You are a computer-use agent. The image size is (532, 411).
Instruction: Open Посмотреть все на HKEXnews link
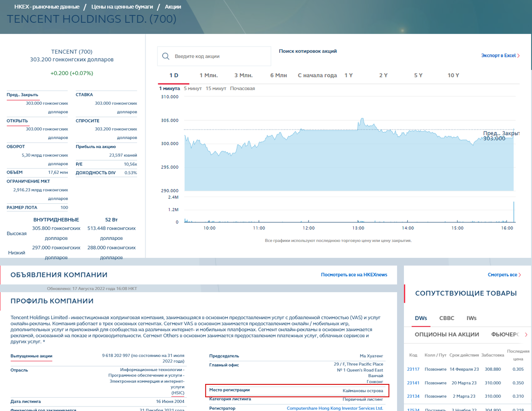click(x=354, y=275)
